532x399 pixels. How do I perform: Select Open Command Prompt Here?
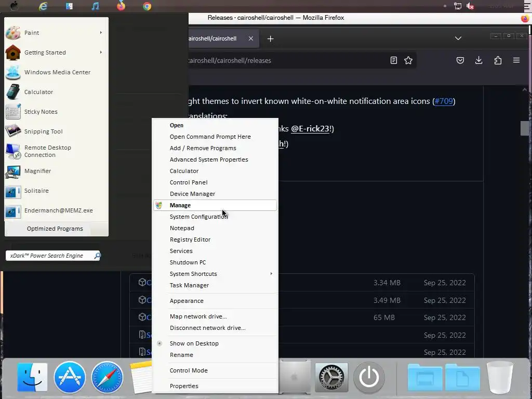[x=215, y=137]
